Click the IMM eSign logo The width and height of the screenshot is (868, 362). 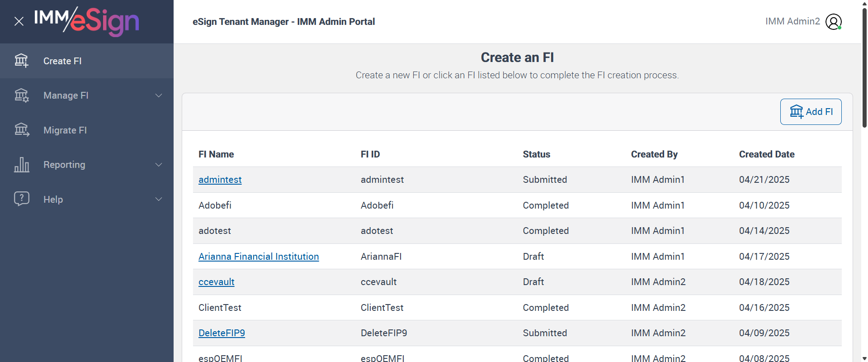coord(87,21)
